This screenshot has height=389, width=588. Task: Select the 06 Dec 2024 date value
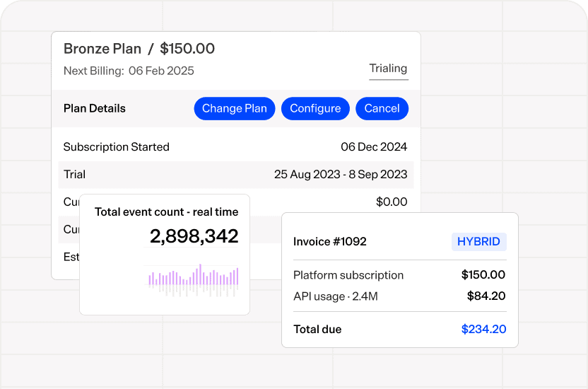(374, 146)
